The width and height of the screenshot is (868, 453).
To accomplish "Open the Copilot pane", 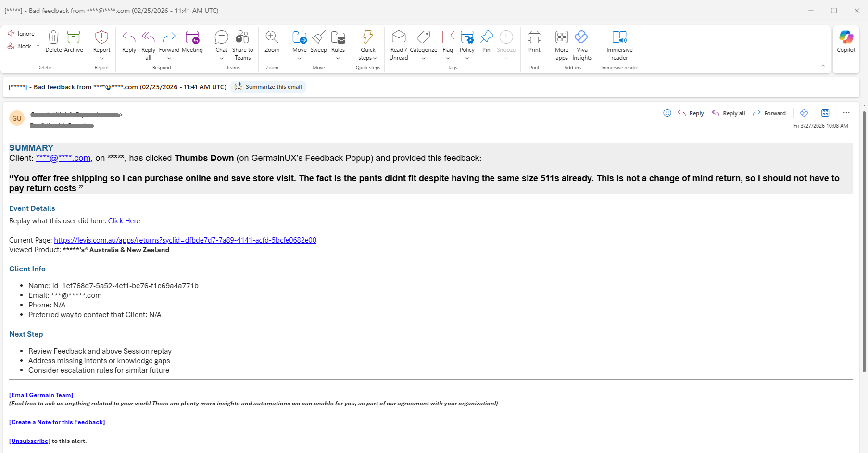I will click(x=846, y=42).
